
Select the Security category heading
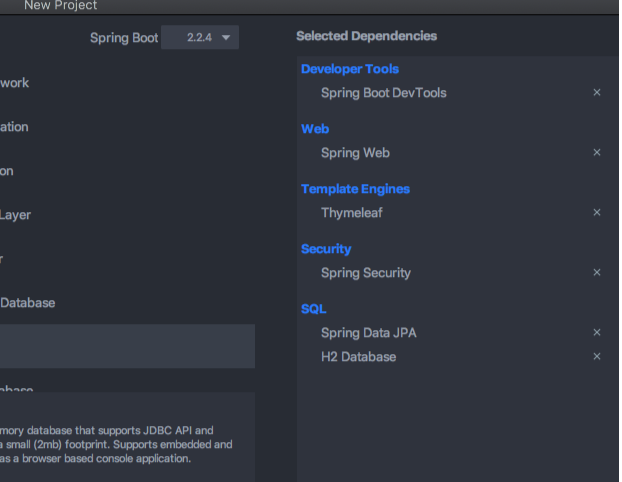pyautogui.click(x=326, y=249)
